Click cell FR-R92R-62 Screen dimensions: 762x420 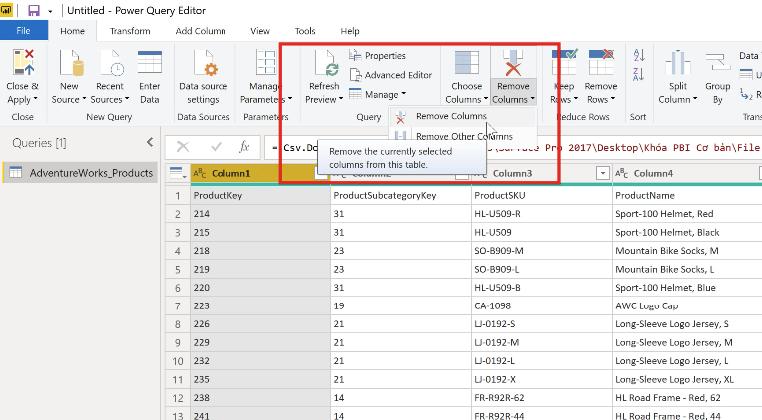click(541, 398)
